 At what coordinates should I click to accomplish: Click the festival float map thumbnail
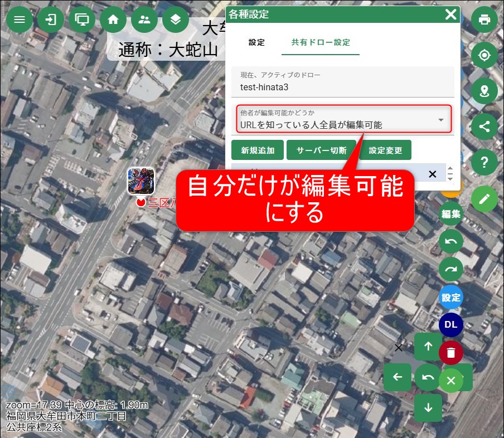[x=141, y=181]
